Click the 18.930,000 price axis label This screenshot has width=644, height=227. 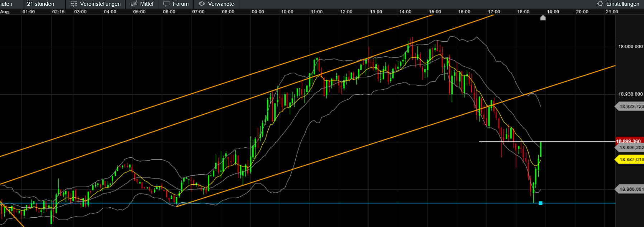[x=630, y=94]
